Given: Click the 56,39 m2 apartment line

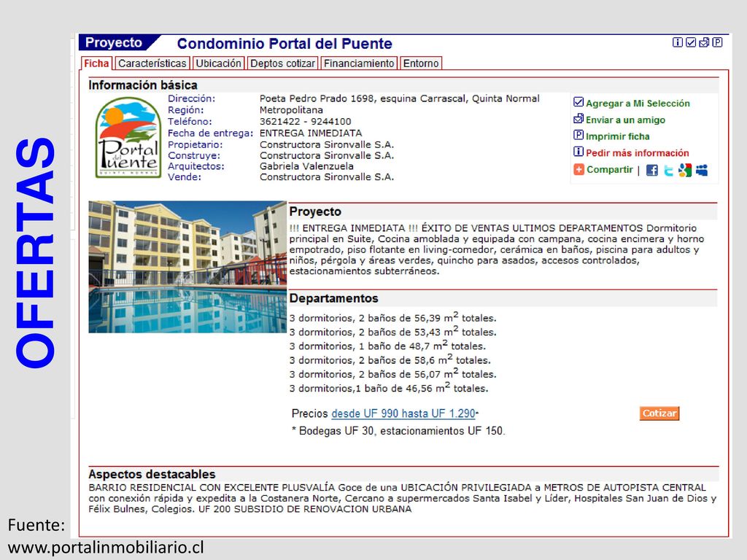Looking at the screenshot, I should tap(393, 317).
